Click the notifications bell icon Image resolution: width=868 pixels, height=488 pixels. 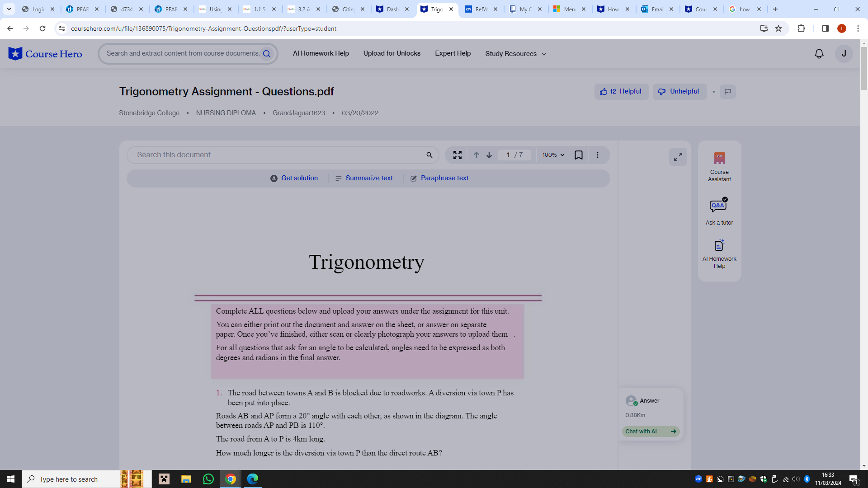819,53
